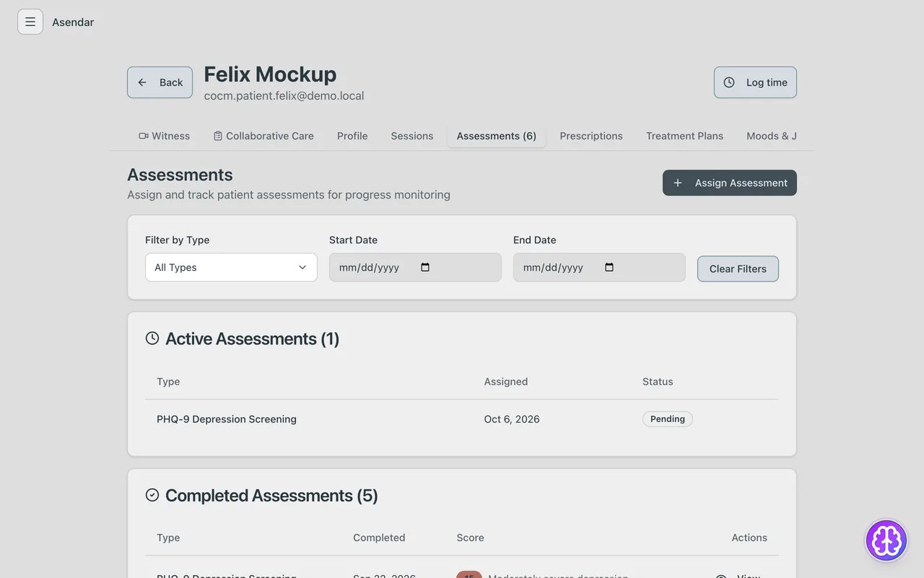Image resolution: width=924 pixels, height=578 pixels.
Task: Open Start Date calendar picker icon
Action: 425,267
